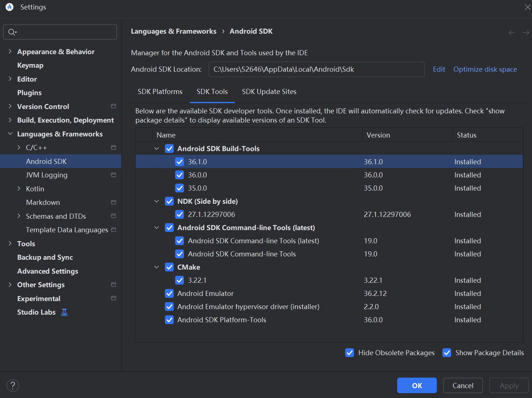Screen dimensions: 532x398
Task: Expand Kotlin subsection
Action: click(19, 189)
